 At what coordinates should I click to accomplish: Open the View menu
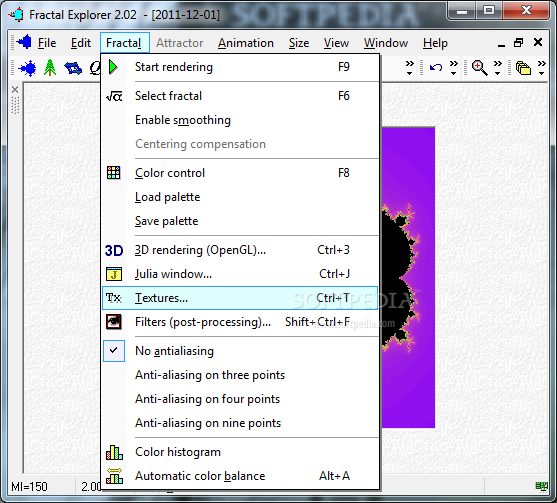point(336,43)
